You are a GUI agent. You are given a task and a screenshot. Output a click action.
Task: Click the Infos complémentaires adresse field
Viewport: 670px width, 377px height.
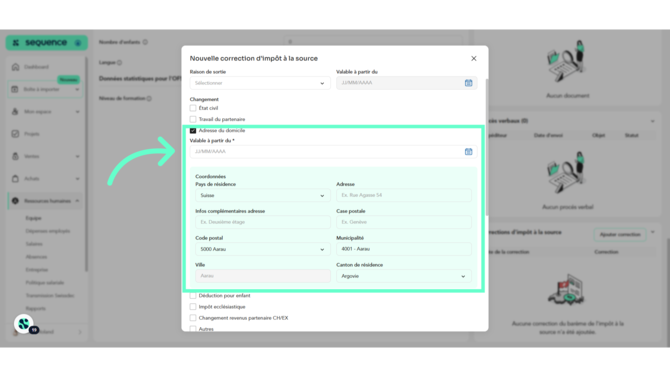pyautogui.click(x=262, y=222)
